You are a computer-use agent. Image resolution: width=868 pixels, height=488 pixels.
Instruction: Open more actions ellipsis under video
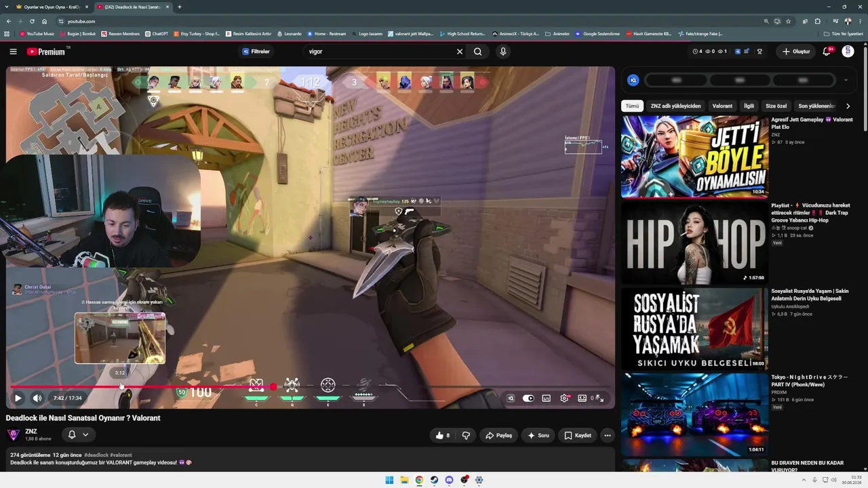(x=608, y=435)
